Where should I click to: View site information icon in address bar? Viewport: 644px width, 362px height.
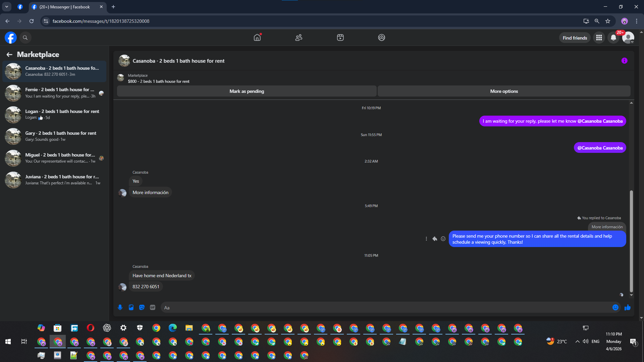(46, 21)
